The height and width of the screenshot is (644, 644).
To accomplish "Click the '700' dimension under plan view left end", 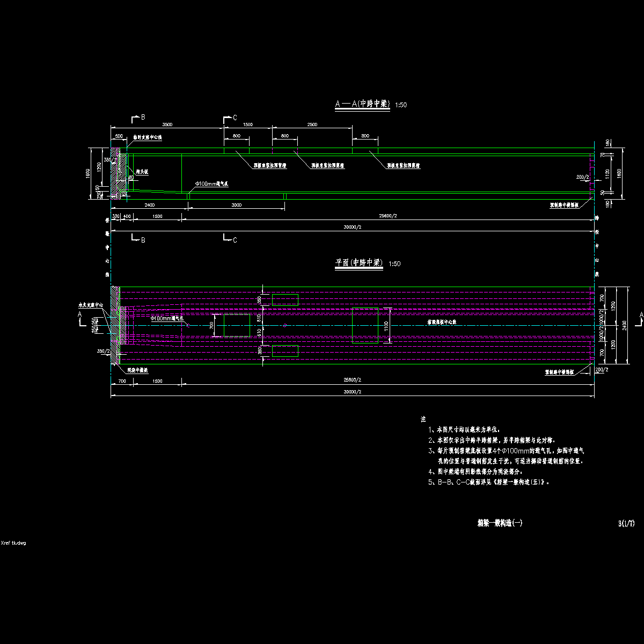I will 121,380.
